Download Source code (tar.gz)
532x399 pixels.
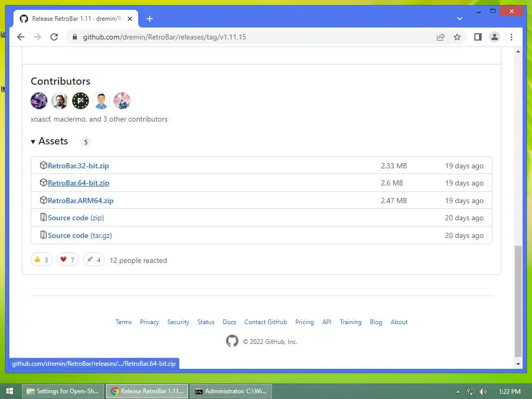79,235
